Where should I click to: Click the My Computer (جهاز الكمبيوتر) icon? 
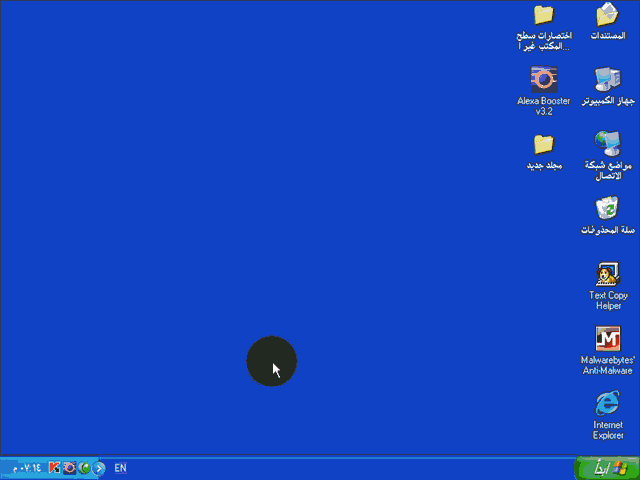pyautogui.click(x=608, y=79)
